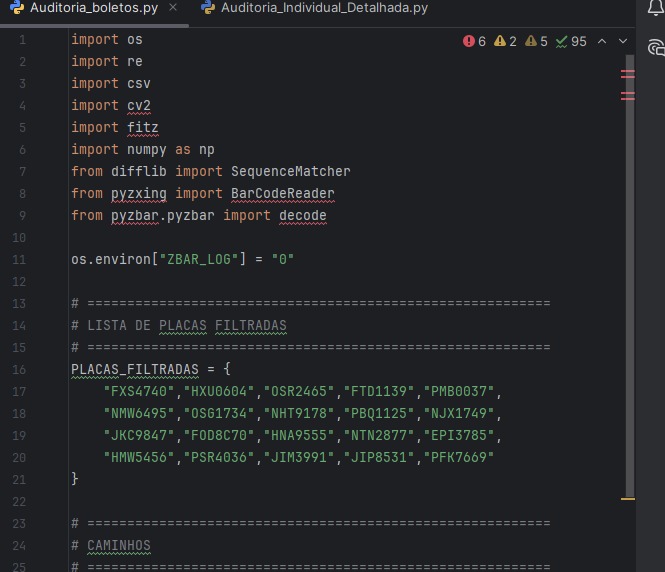665x572 pixels.
Task: Switch to Auditoria_Individual_Detalhada.py tab
Action: (x=323, y=8)
